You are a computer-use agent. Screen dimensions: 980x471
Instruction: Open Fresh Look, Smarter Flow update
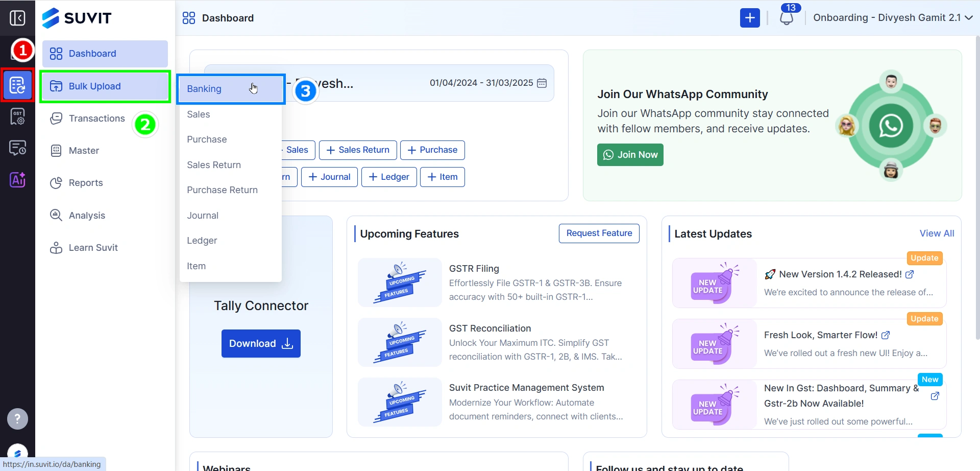pyautogui.click(x=821, y=335)
